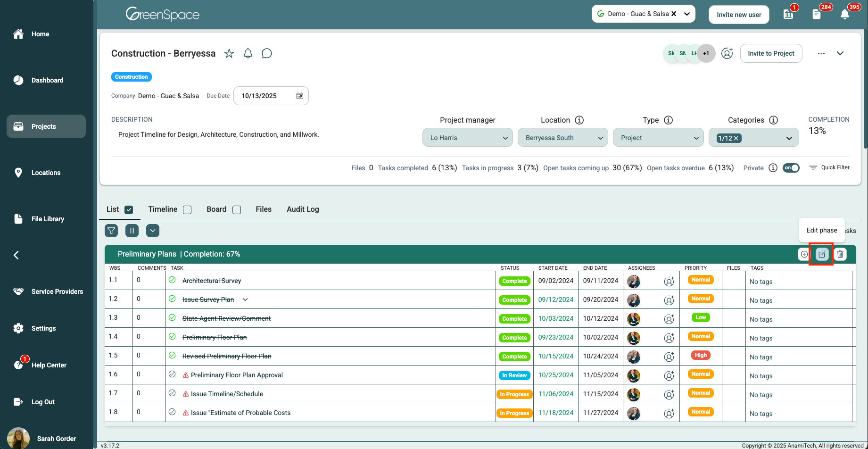Open the Due Date calendar picker
This screenshot has width=868, height=449.
(299, 96)
